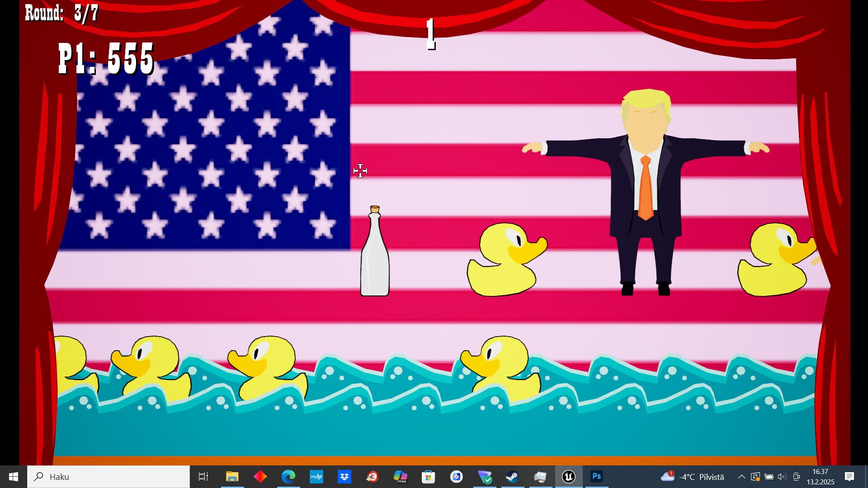Screen dimensions: 868x488
Task: Open the battery status flyout
Action: (769, 477)
